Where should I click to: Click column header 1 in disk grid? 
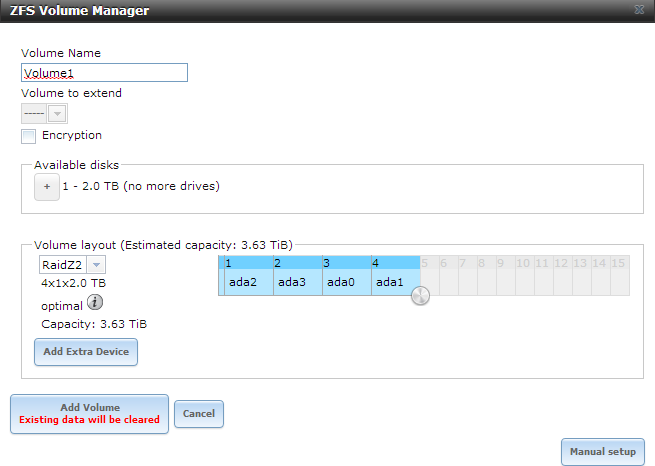[249, 263]
